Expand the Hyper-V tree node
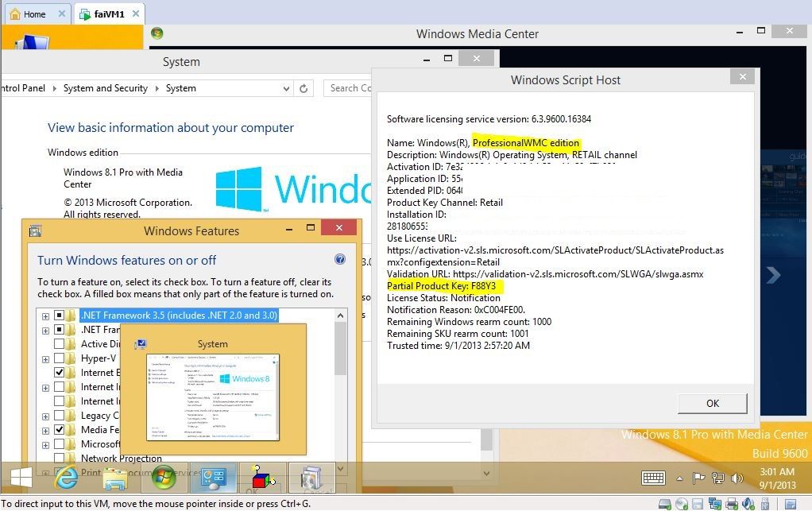The width and height of the screenshot is (812, 511). click(45, 359)
